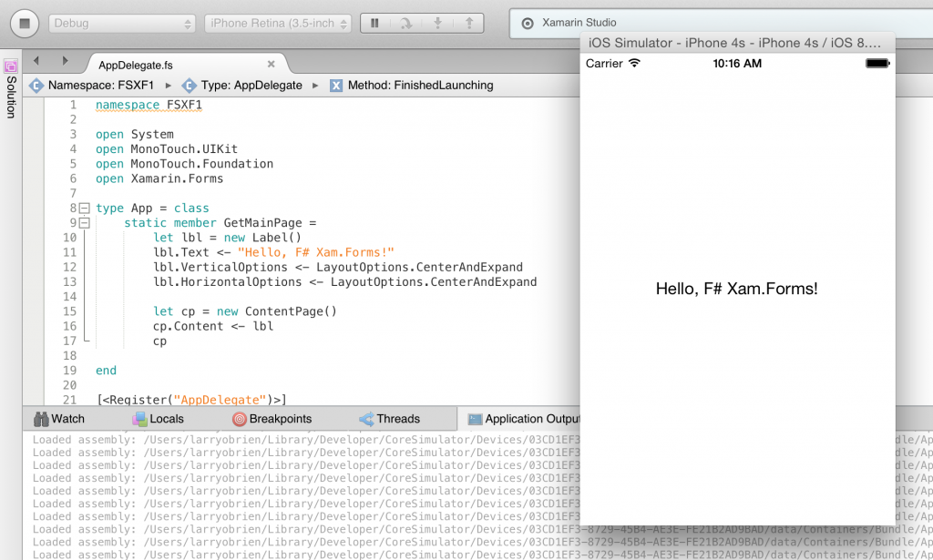Navigate back in editor history

pos(36,61)
